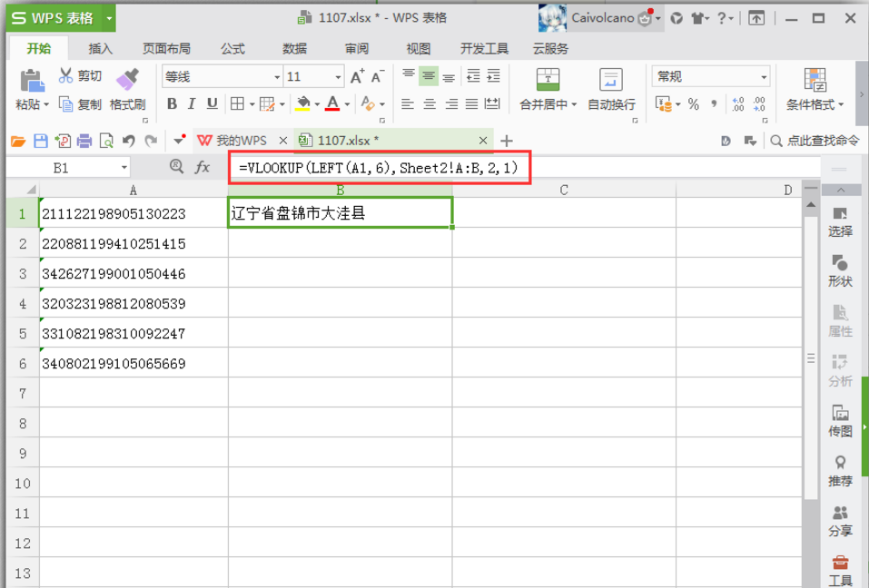Open the WPS 表格 application menu
This screenshot has height=588, width=869.
61,18
